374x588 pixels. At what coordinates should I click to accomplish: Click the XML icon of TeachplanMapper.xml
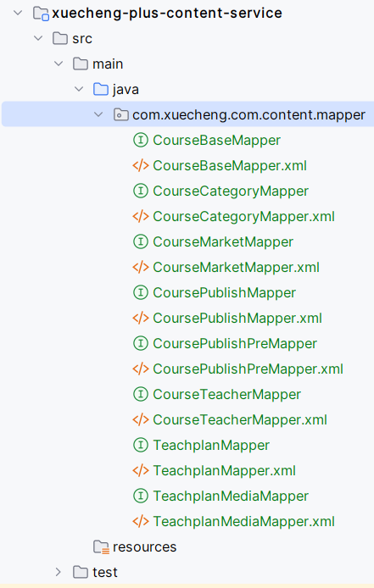pyautogui.click(x=141, y=470)
